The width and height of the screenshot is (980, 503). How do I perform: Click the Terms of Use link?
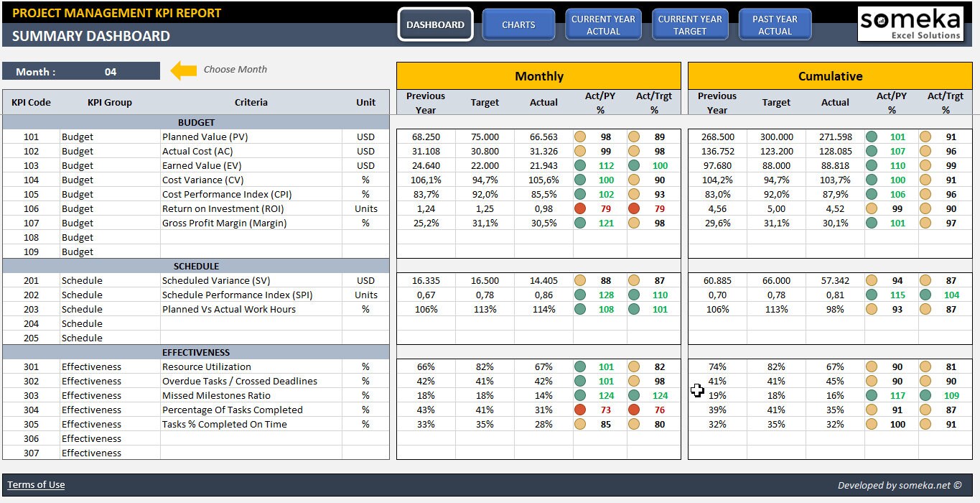[x=36, y=484]
